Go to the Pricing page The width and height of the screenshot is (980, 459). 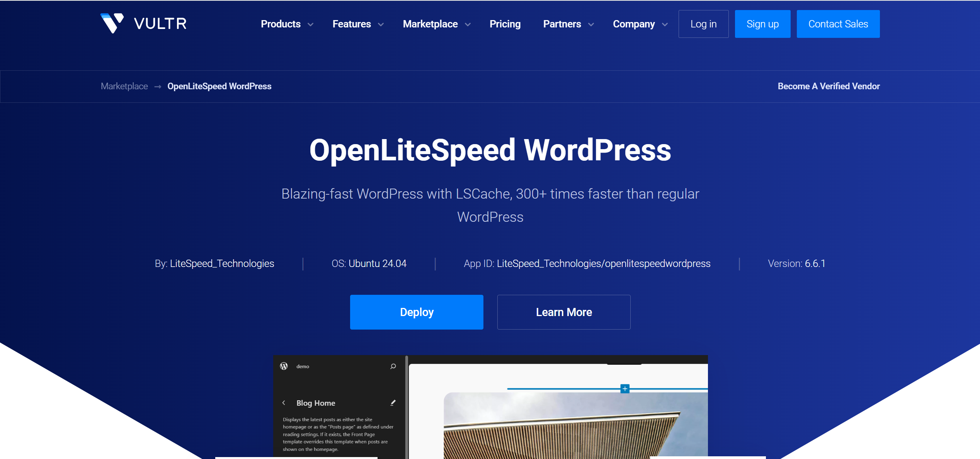505,24
